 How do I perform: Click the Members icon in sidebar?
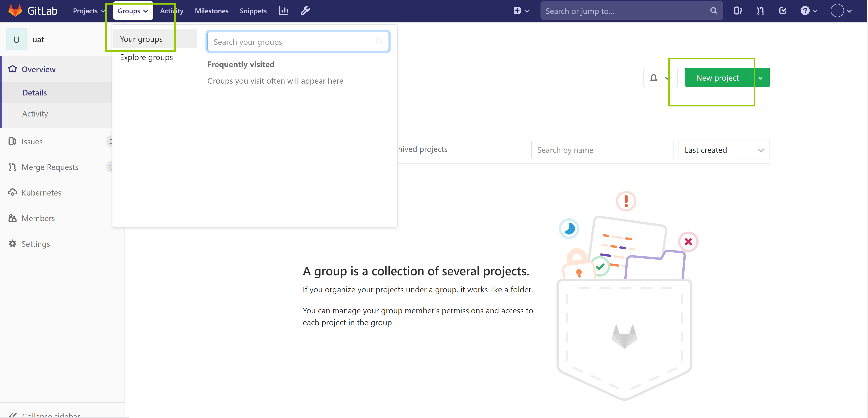coord(13,218)
